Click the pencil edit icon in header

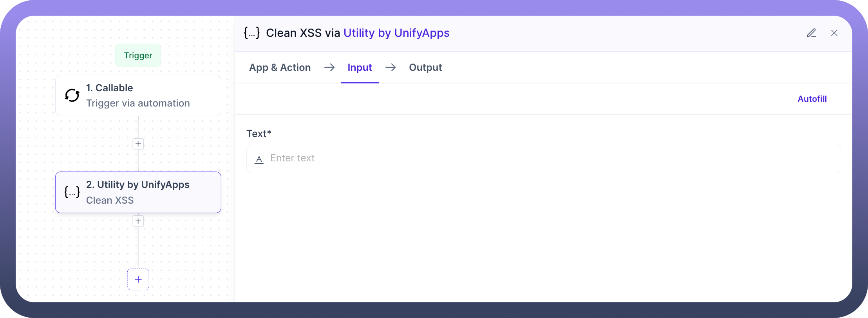coord(811,33)
